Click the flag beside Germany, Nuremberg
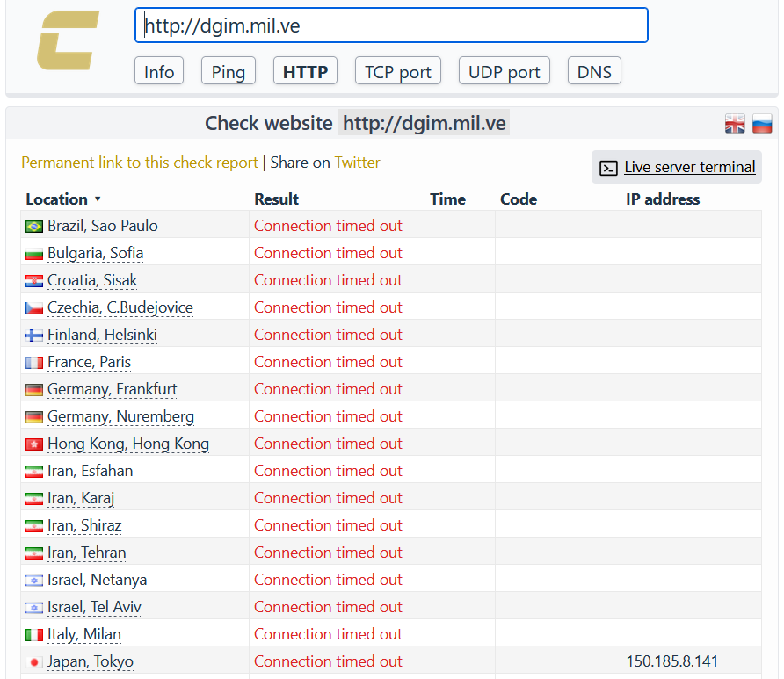 coord(34,417)
